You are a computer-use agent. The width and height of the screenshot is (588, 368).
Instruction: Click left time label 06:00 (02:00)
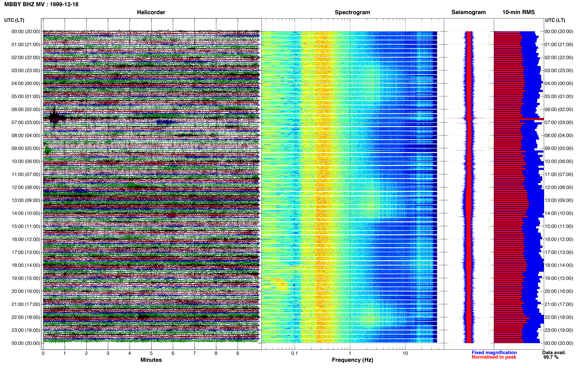26,109
